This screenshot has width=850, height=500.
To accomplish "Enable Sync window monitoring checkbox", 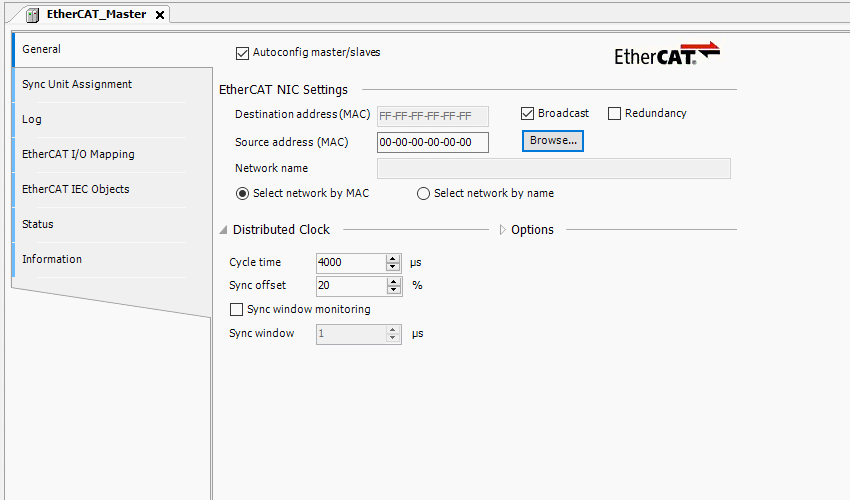I will [236, 309].
